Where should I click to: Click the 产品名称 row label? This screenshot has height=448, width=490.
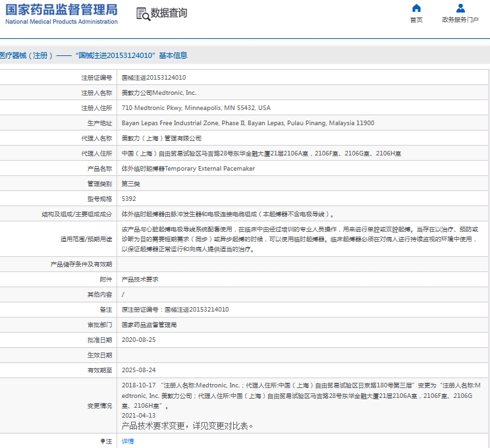coord(99,169)
